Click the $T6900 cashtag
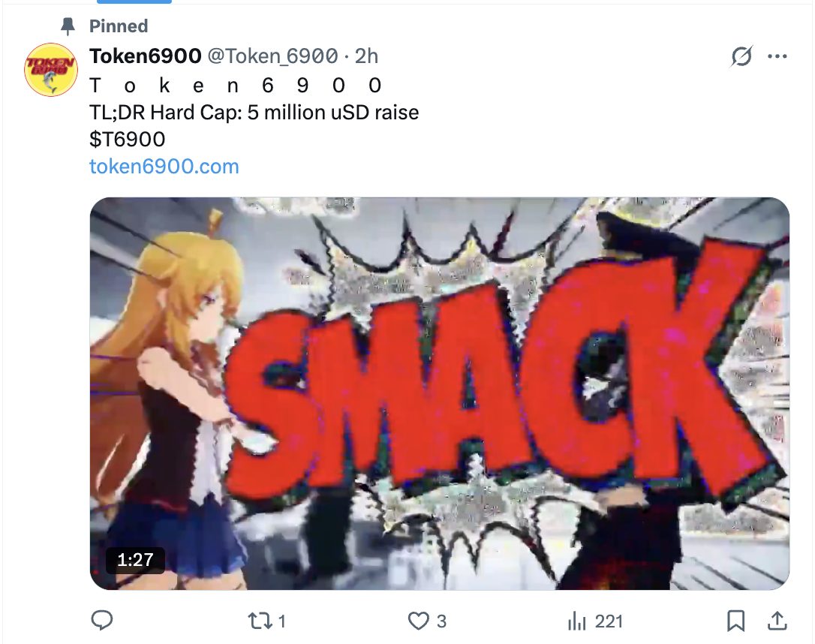815x644 pixels. click(127, 140)
